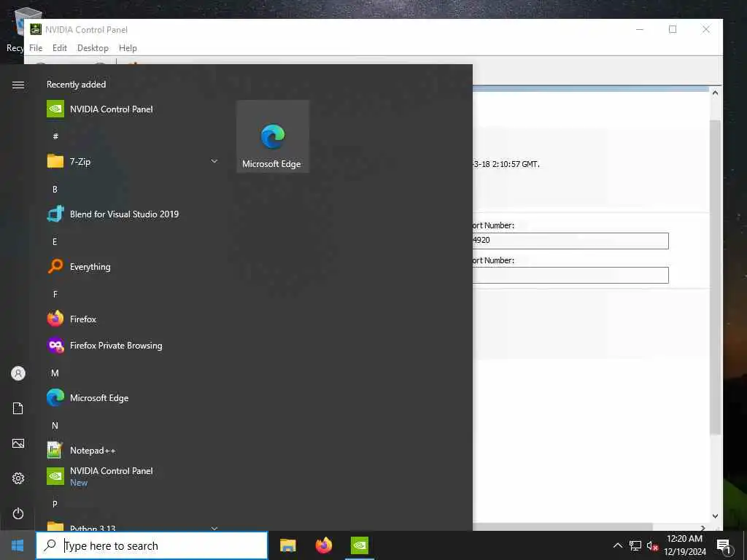Image resolution: width=747 pixels, height=560 pixels.
Task: Open Pictures from Start sidebar
Action: 18,443
